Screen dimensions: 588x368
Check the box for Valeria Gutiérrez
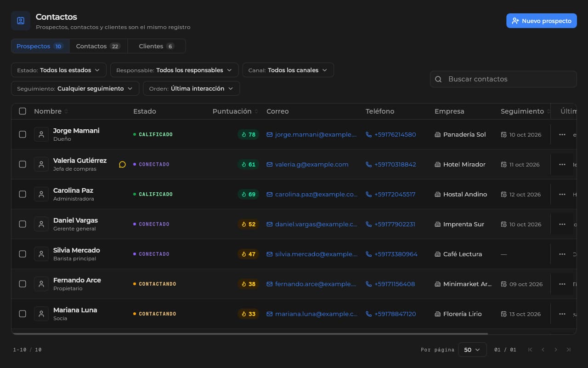coord(23,164)
